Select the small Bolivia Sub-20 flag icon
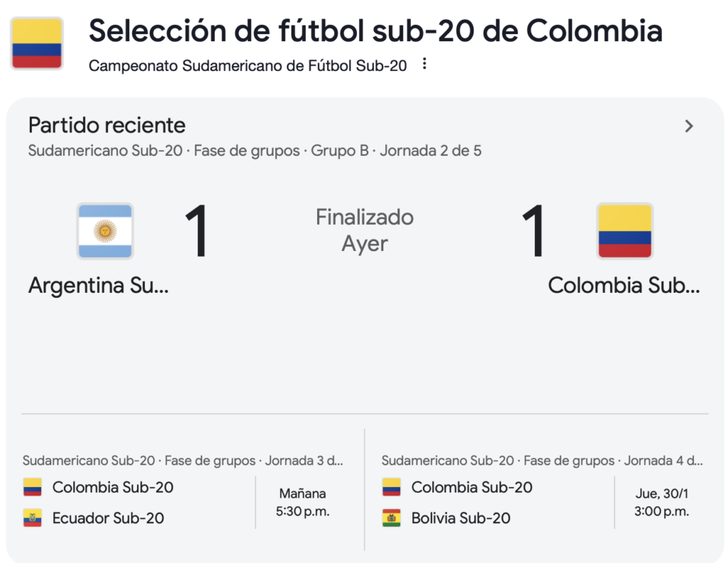Screen dimensions: 728x563 click(392, 518)
